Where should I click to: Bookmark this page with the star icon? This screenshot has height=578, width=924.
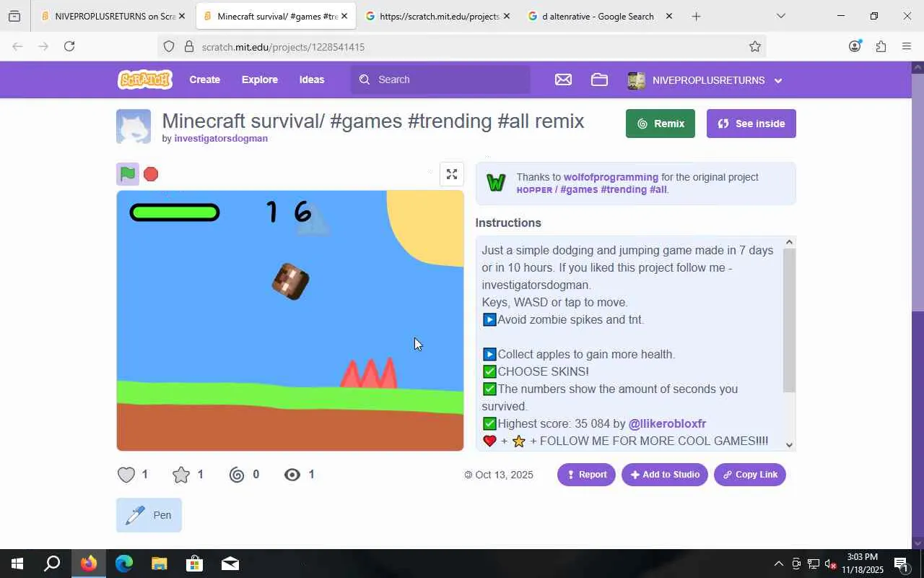click(755, 46)
